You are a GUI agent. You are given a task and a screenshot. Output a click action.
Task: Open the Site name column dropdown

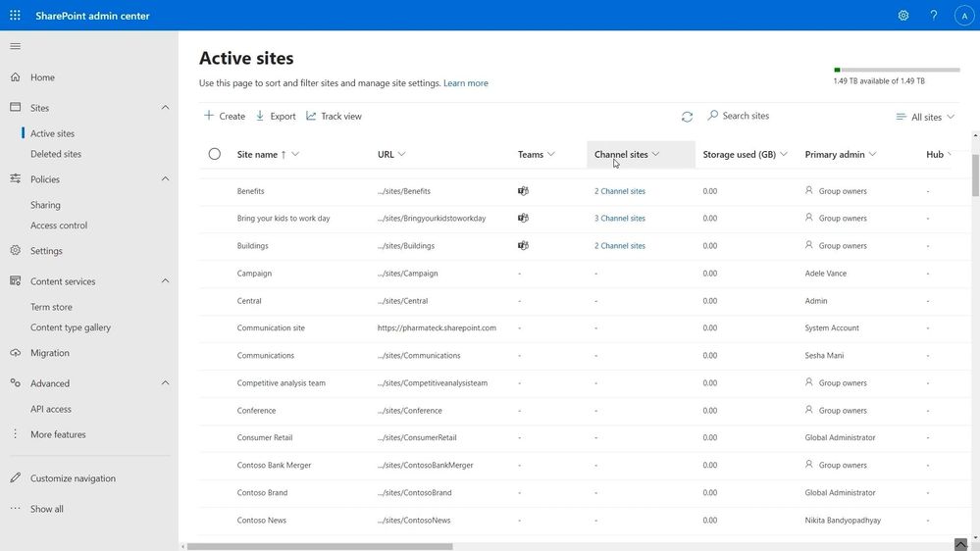tap(295, 154)
